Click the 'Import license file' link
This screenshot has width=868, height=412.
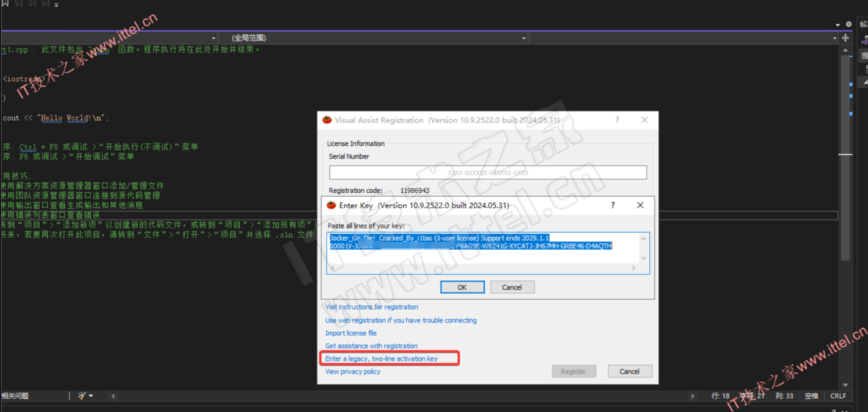tap(350, 333)
